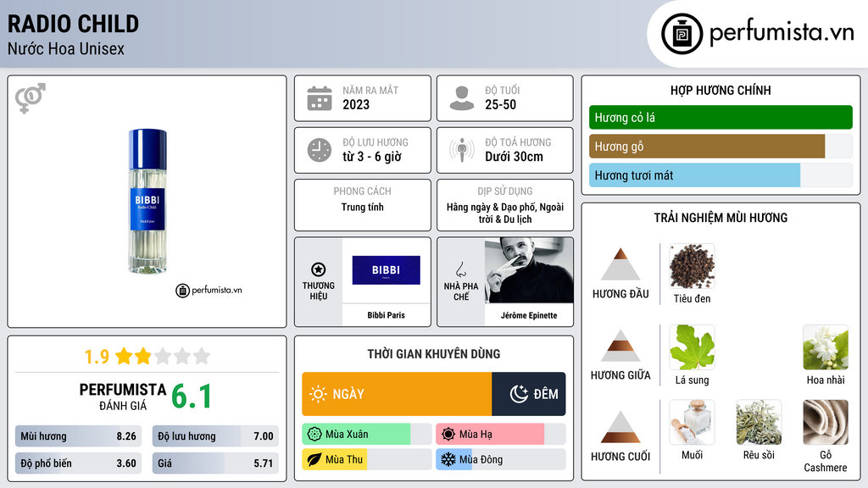Click the calendar icon beside Năm ra mắt
Image resolution: width=868 pixels, height=488 pixels.
click(320, 98)
